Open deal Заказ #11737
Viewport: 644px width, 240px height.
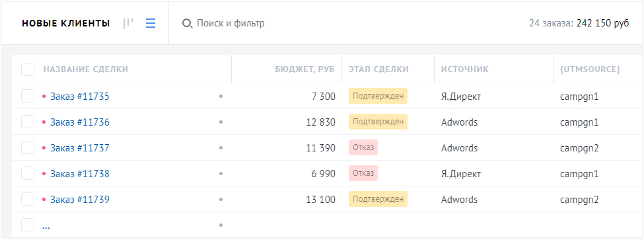(80, 148)
